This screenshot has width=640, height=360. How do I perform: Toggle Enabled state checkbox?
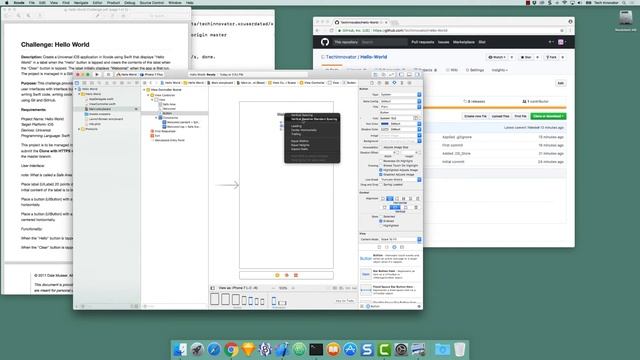pos(381,221)
